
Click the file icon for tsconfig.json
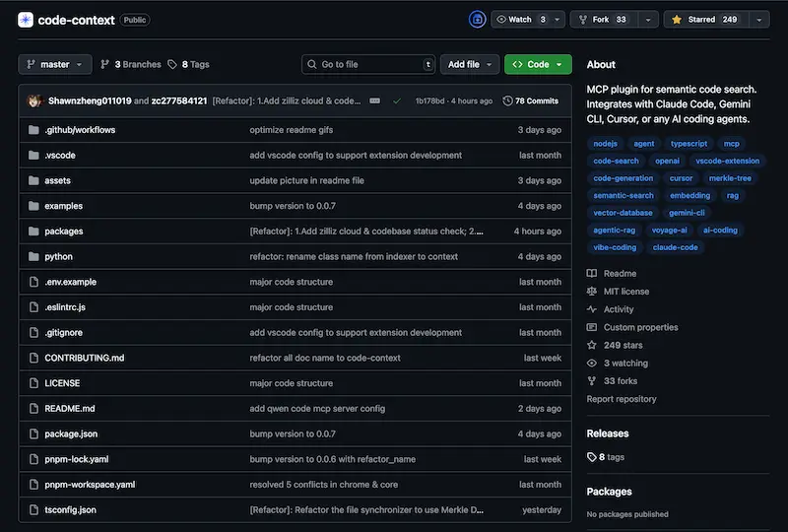point(33,510)
